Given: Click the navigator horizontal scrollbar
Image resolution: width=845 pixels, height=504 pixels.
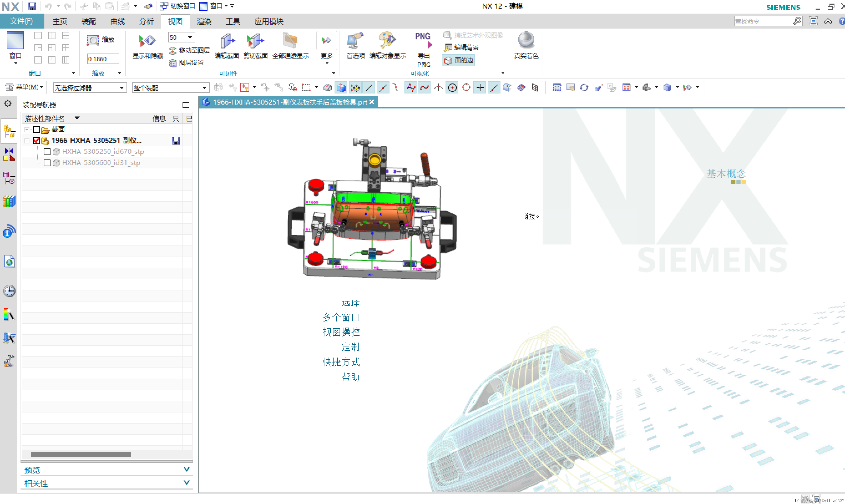Looking at the screenshot, I should point(81,454).
